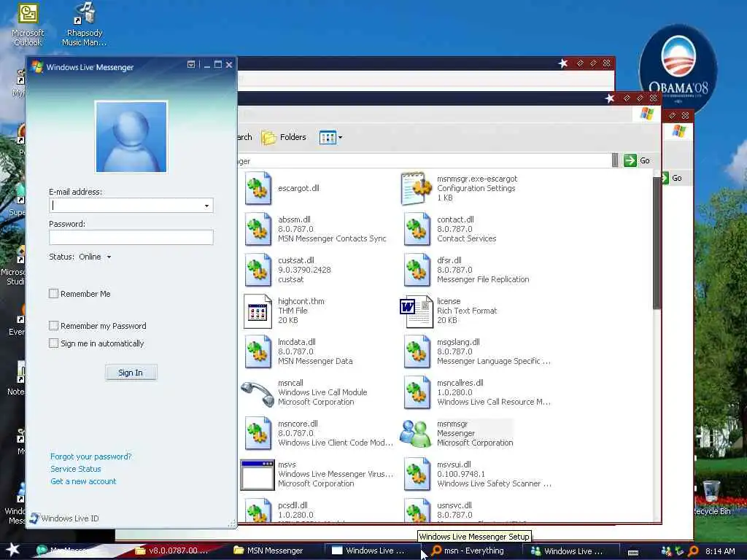Viewport: 747px width, 560px height.
Task: Open Recycle Bin on desktop
Action: pyautogui.click(x=711, y=497)
